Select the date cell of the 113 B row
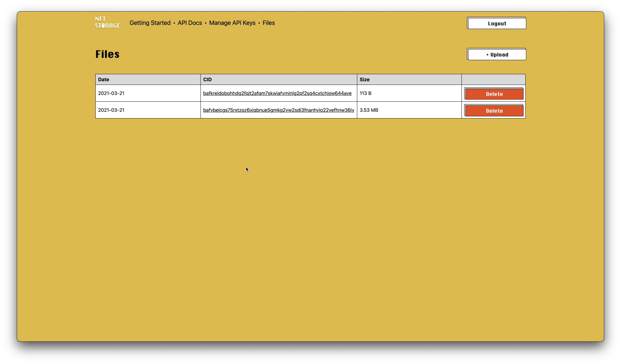This screenshot has height=364, width=621. point(148,93)
